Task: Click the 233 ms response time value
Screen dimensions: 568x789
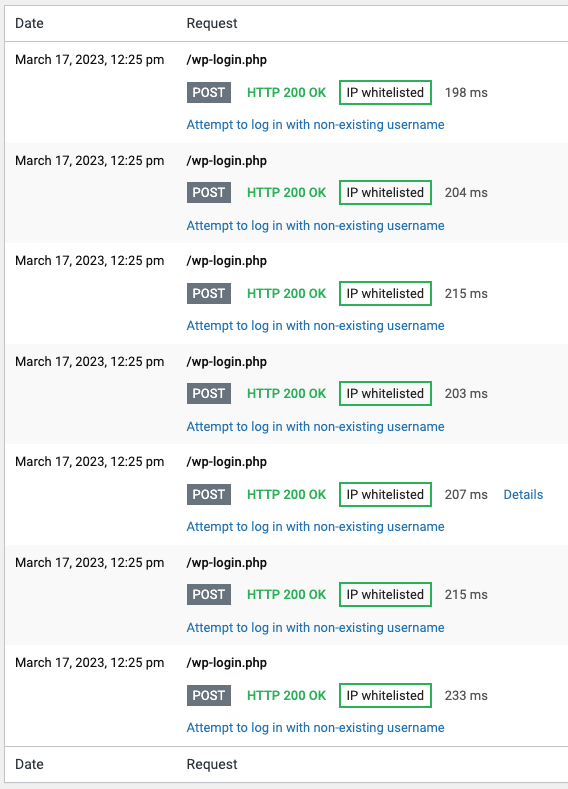Action: pyautogui.click(x=466, y=695)
